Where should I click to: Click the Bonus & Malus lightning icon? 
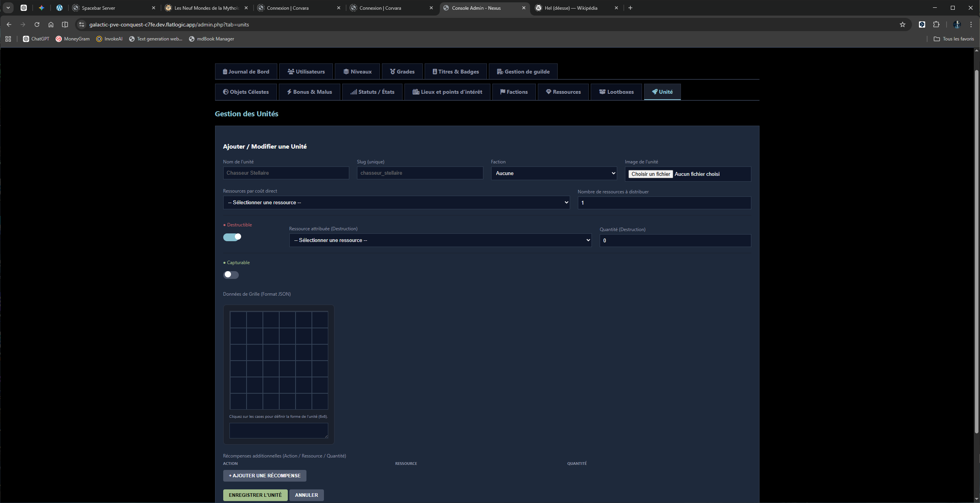pyautogui.click(x=289, y=92)
